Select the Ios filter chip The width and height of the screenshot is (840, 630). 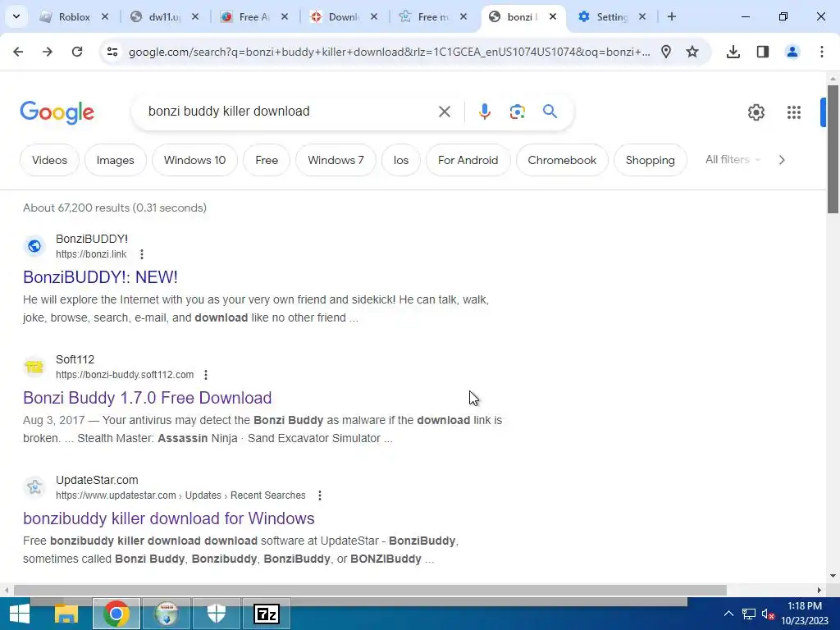400,160
